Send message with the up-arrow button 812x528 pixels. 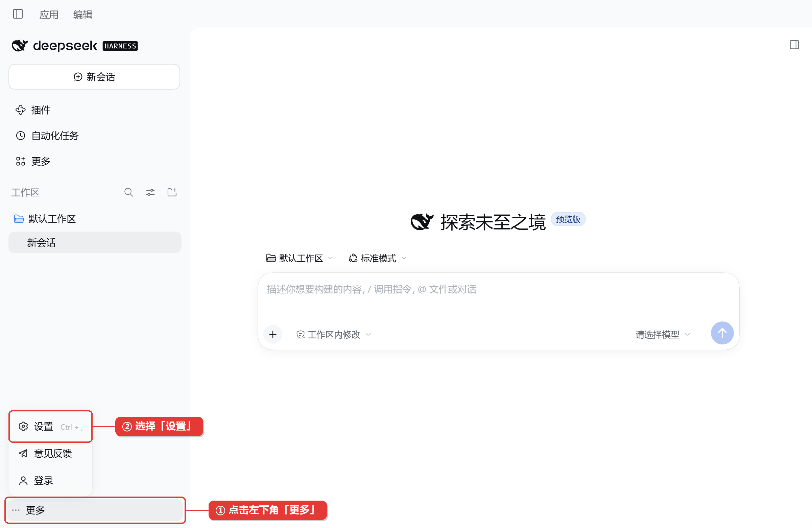click(x=722, y=333)
